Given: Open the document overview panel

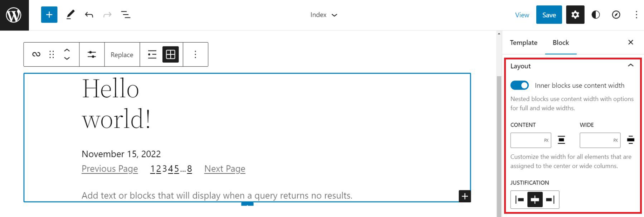Looking at the screenshot, I should click(x=126, y=15).
